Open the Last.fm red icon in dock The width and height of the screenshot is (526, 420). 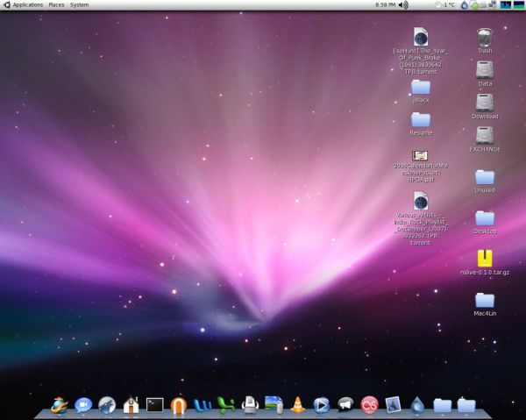(370, 405)
